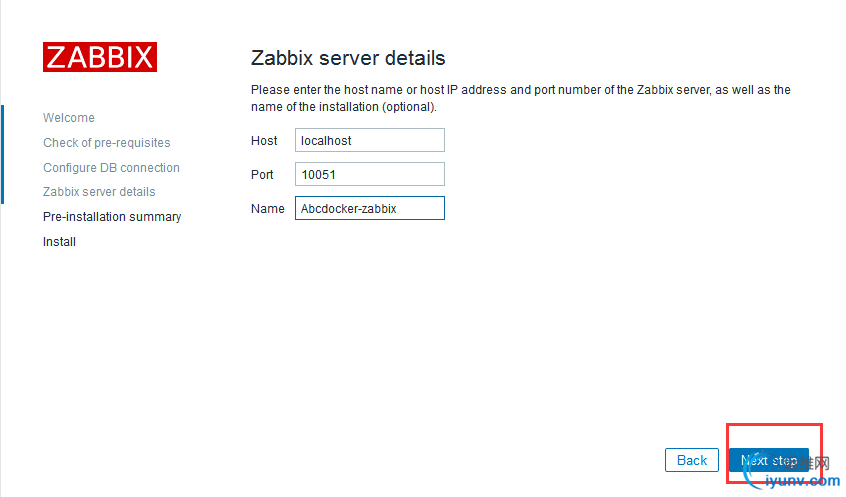Click the Host label
This screenshot has width=846, height=497.
point(264,141)
